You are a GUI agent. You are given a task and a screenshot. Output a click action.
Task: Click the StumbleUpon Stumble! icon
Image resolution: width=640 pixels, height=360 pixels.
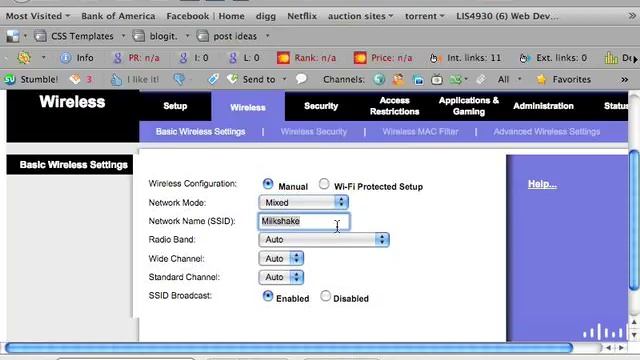10,79
